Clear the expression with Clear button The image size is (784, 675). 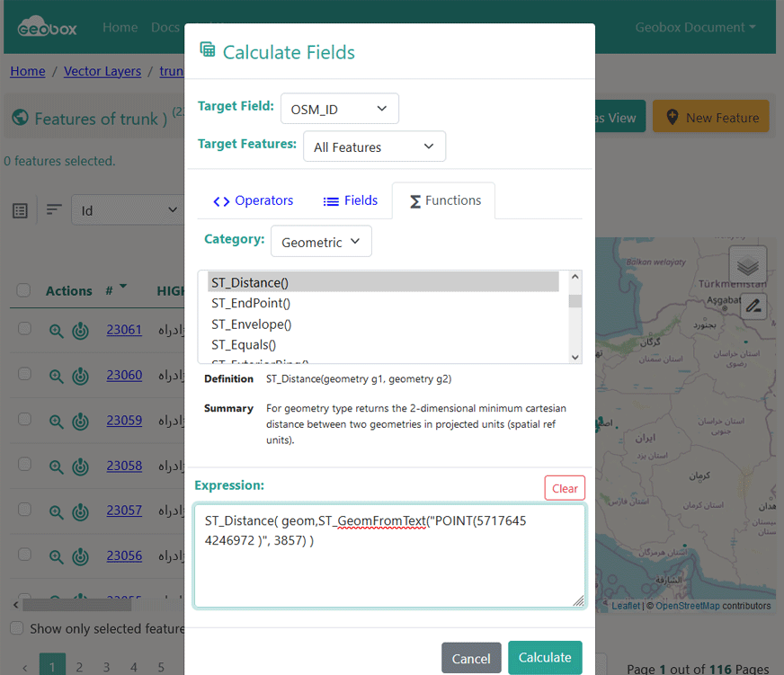(564, 488)
